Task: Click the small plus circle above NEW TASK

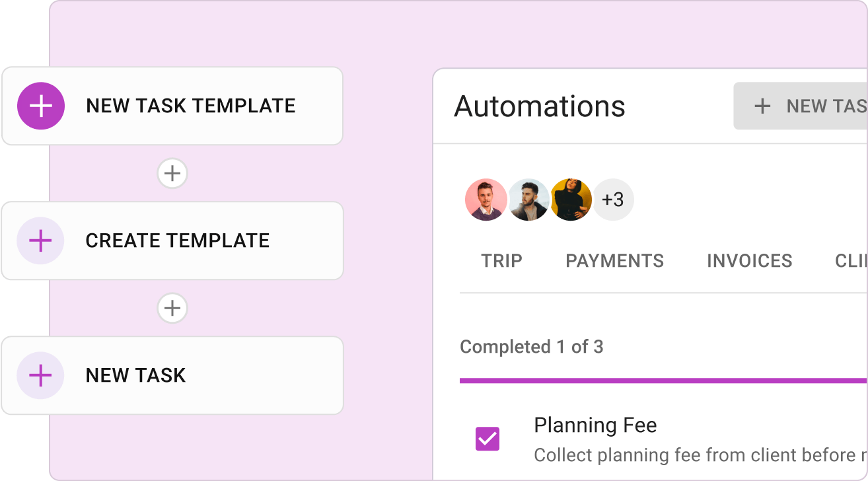Action: (172, 308)
